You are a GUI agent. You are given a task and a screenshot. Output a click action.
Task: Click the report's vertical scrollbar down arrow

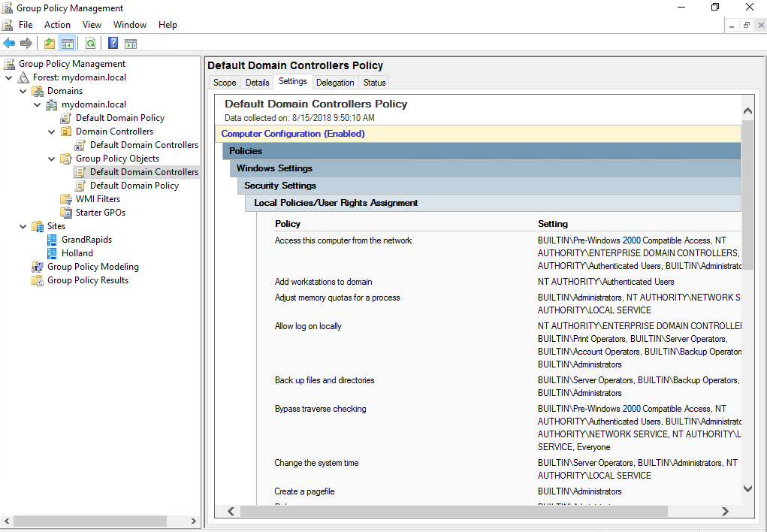pos(747,488)
